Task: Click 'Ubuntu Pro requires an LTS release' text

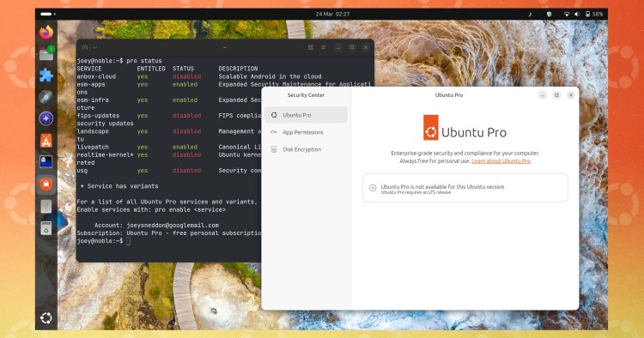Action: click(x=416, y=192)
